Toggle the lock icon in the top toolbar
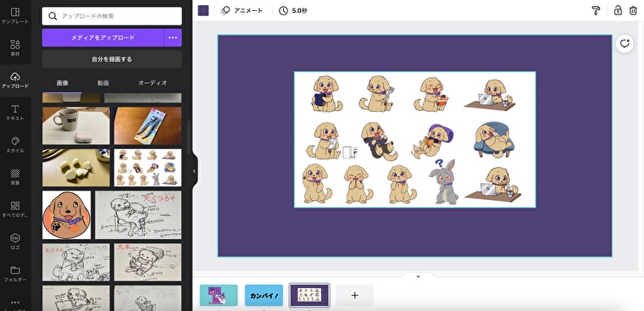The image size is (644, 311). coord(618,11)
